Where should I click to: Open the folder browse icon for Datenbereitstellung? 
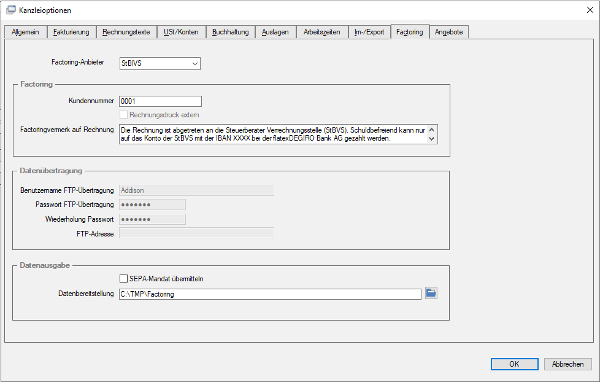click(x=431, y=294)
